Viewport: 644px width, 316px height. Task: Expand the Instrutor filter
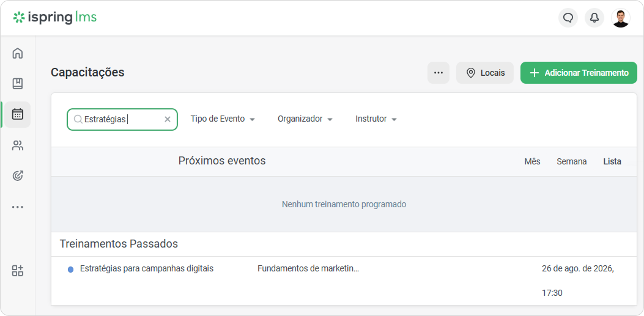(x=376, y=119)
